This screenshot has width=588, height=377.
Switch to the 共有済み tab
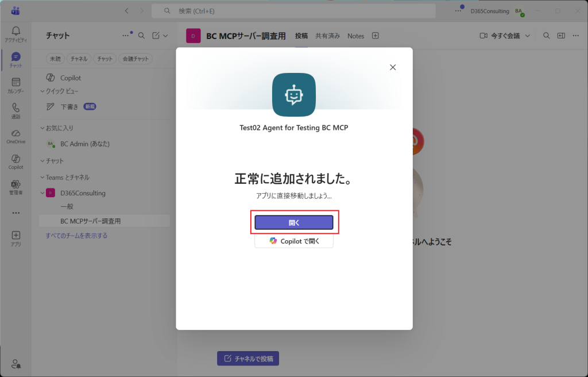327,36
